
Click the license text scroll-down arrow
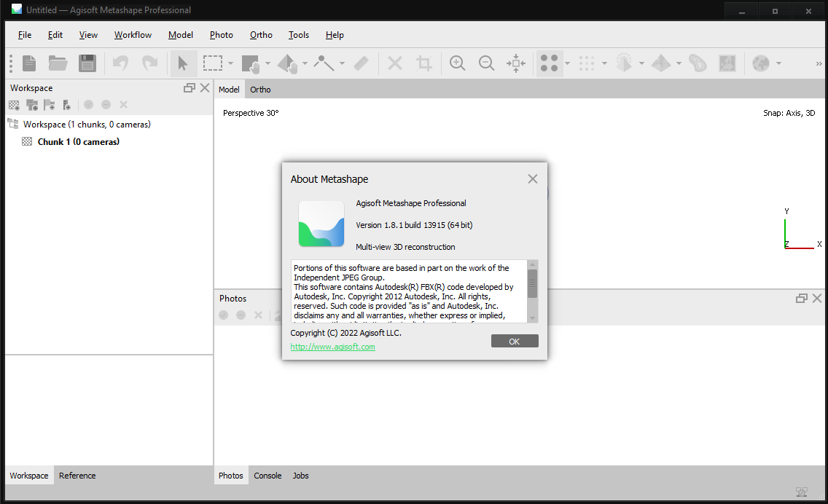click(x=532, y=318)
